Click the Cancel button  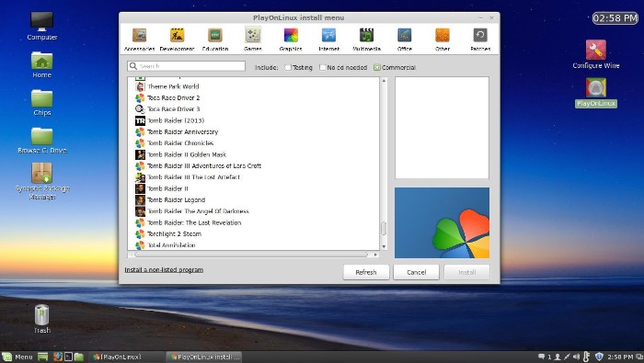tap(416, 272)
